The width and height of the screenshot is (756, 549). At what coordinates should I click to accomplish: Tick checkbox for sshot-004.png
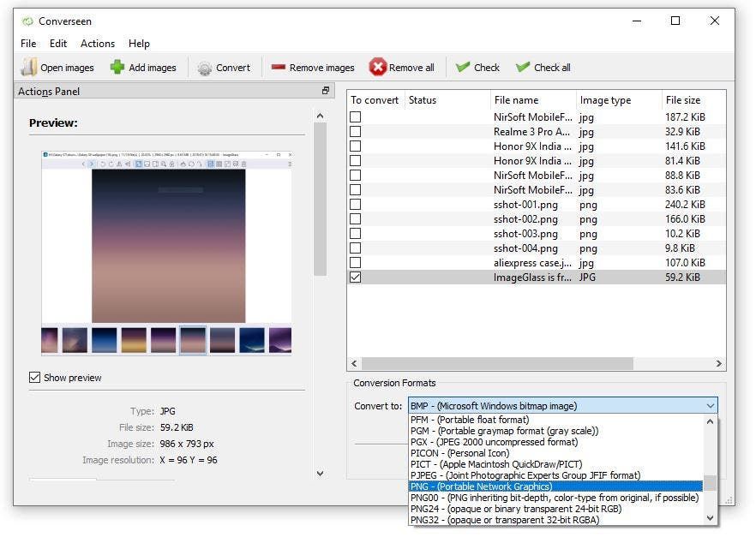click(356, 248)
